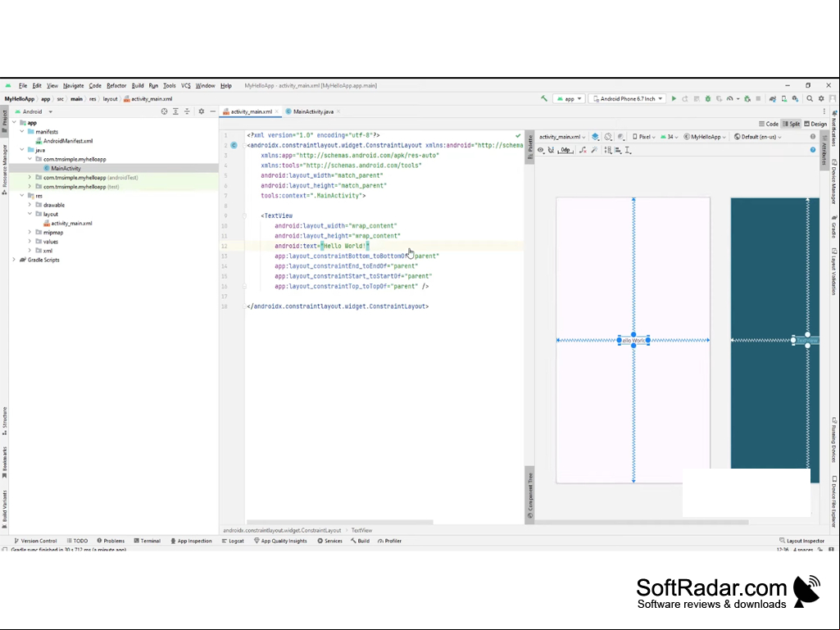Open the app run configuration dropdown
Image resolution: width=840 pixels, height=630 pixels.
point(569,98)
